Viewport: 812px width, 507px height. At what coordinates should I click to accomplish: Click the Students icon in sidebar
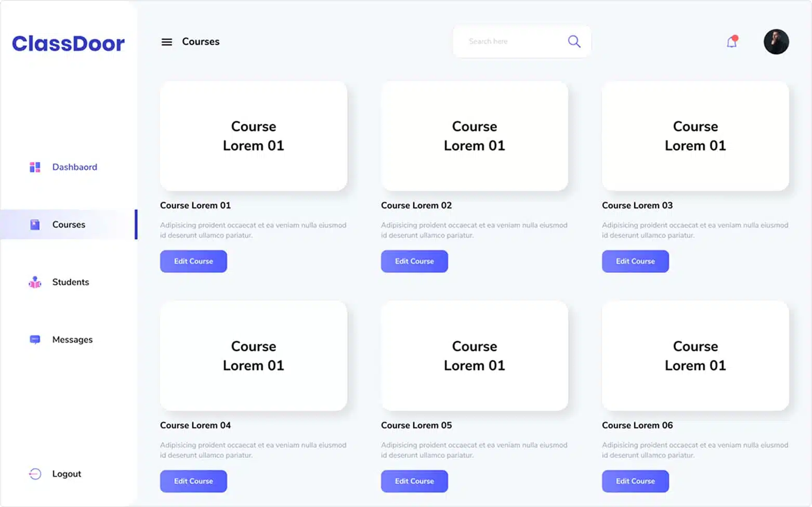point(35,282)
